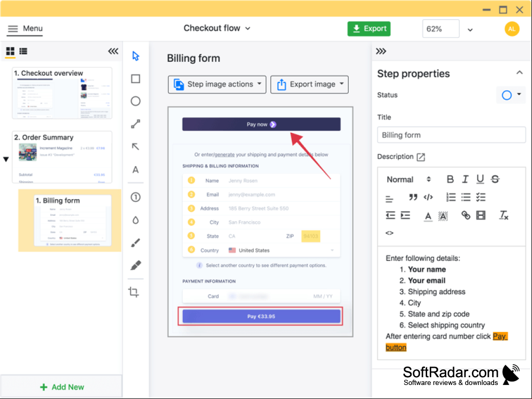Screen dimensions: 532x399
Task: Open the hamburger Menu
Action: click(25, 29)
